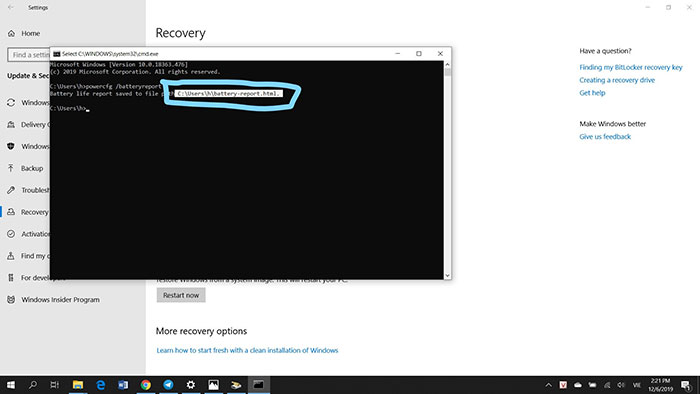Screen dimensions: 700x394
Task: Open Finding my BitLocker recovery key link
Action: 631,67
